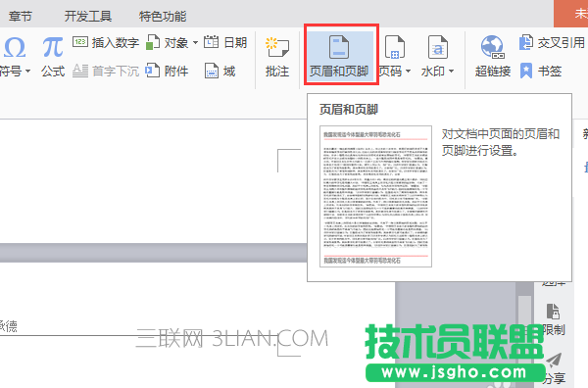Expand the 符号 dropdown arrow

pyautogui.click(x=28, y=71)
